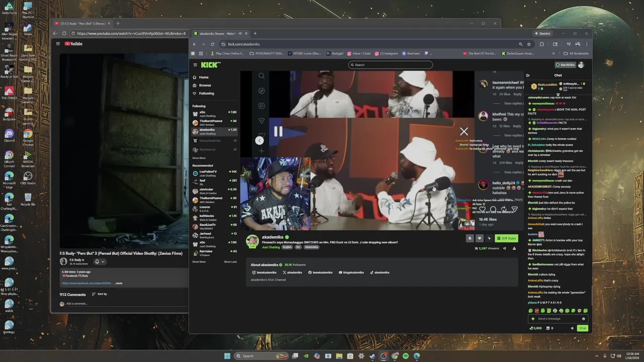
Task: Click the magnifier icon in stream overlay
Action: [261, 76]
